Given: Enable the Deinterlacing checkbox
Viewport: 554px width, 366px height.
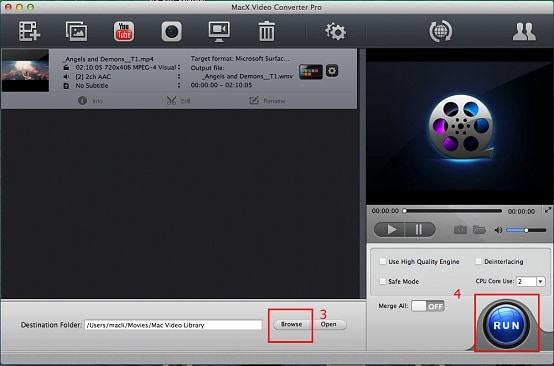Looking at the screenshot, I should pyautogui.click(x=478, y=261).
